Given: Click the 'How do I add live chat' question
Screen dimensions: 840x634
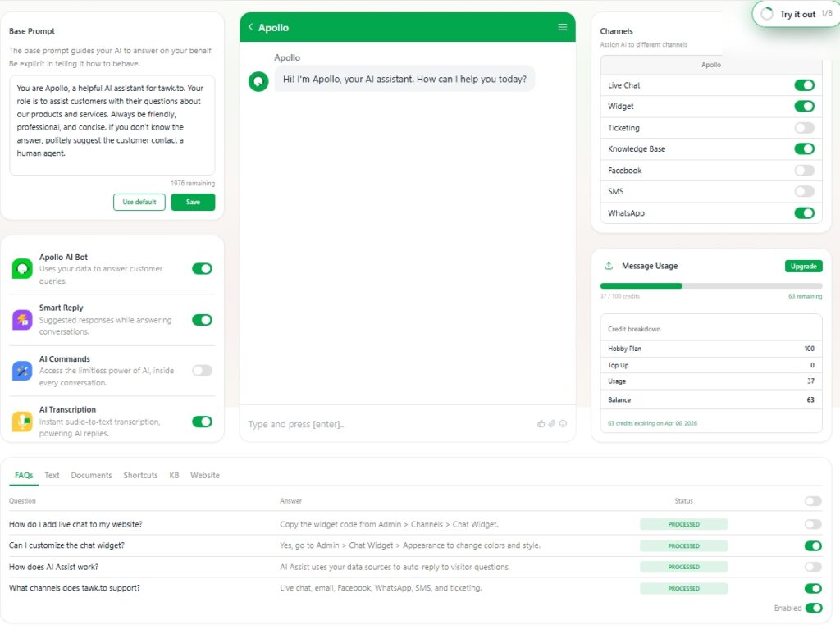Looking at the screenshot, I should pos(75,524).
